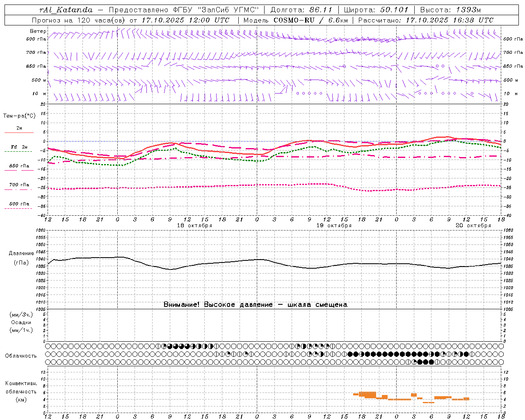
Task: Click the left 700 гПа wind level label
Action: point(36,52)
